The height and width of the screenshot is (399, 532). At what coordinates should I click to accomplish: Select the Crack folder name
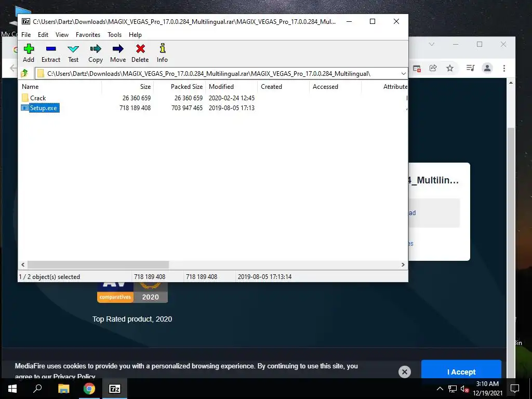point(37,98)
